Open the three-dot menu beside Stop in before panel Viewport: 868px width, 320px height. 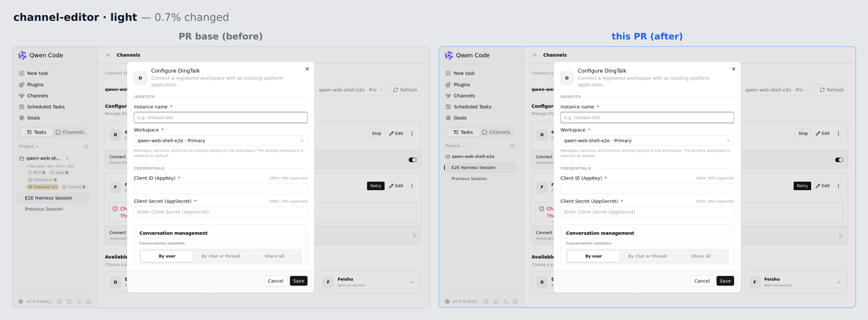(412, 134)
